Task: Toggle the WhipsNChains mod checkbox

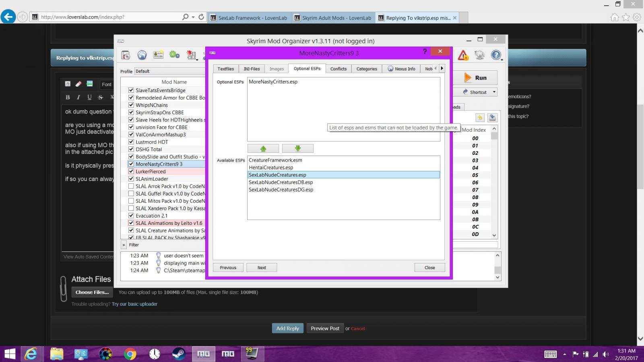Action: point(131,105)
